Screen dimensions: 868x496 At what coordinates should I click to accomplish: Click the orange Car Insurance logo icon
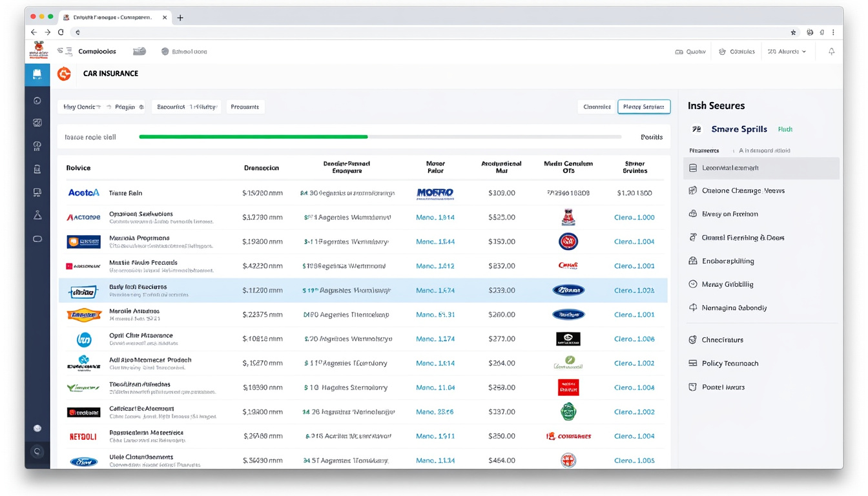(x=64, y=74)
